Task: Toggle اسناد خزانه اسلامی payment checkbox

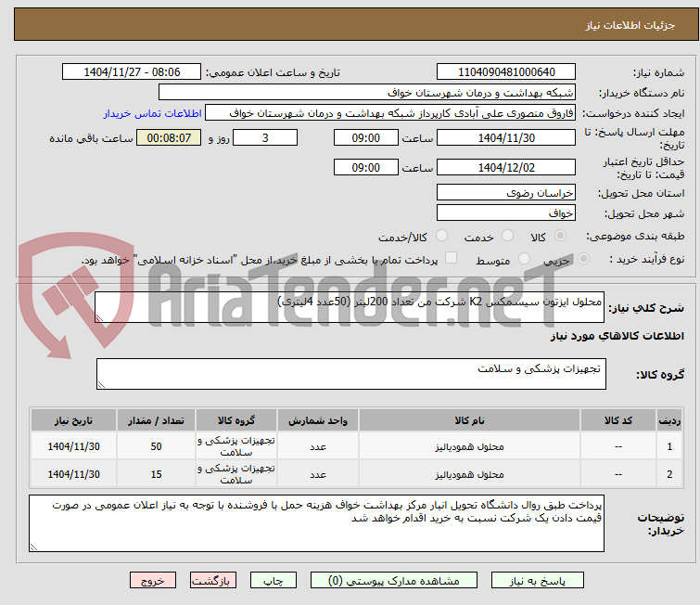Action: [451, 258]
